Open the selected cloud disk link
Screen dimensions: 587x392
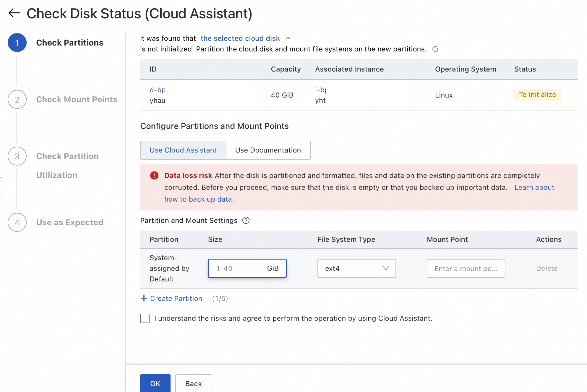pos(240,38)
